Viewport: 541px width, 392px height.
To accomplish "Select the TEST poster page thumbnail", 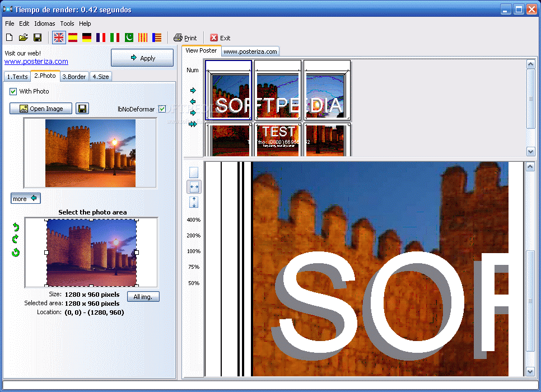I will (x=278, y=140).
